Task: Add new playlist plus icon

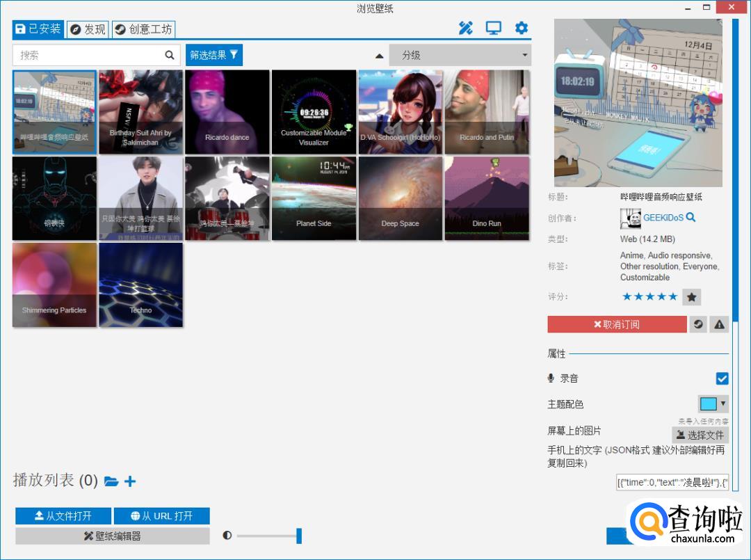Action: click(130, 481)
